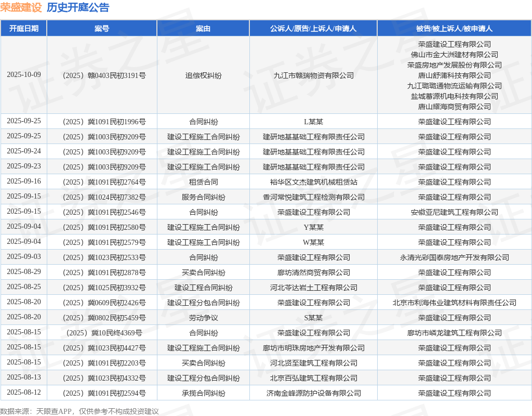This screenshot has width=532, height=416.
Task: Click the 追偿权纠纷 cell
Action: [203, 75]
